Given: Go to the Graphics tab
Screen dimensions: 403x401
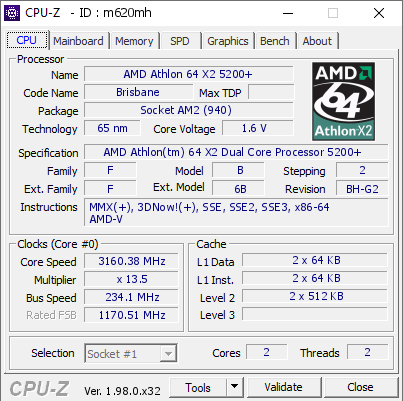Looking at the screenshot, I should (228, 41).
